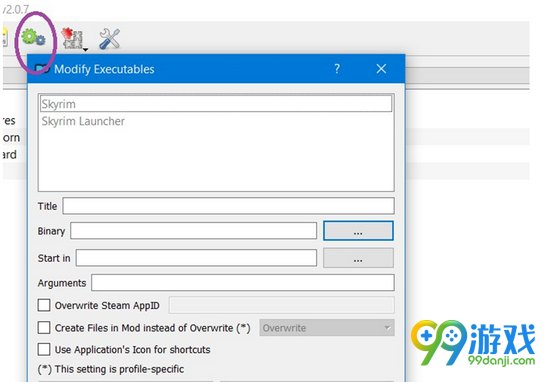Enable Create Files in Mod instead of Overwrite
Screen dimensions: 550x382
[x=44, y=328]
